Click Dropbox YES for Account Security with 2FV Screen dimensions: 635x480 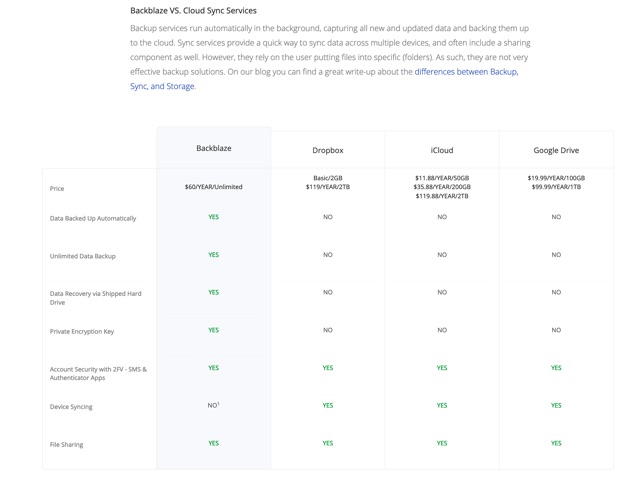pos(328,368)
